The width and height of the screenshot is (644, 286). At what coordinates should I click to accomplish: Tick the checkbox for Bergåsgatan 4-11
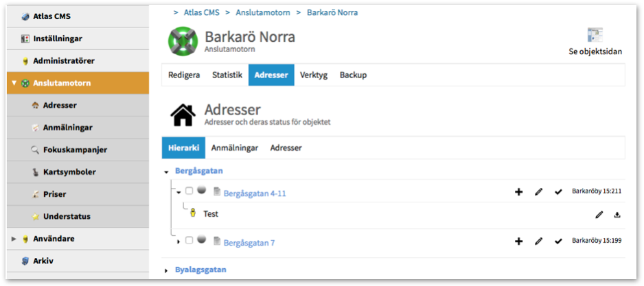point(189,191)
